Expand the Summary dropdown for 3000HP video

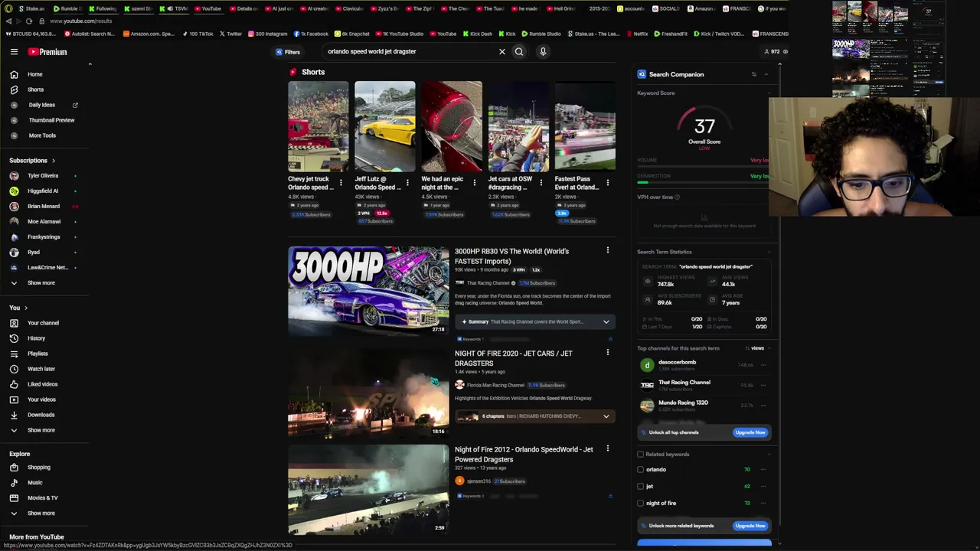(x=606, y=322)
